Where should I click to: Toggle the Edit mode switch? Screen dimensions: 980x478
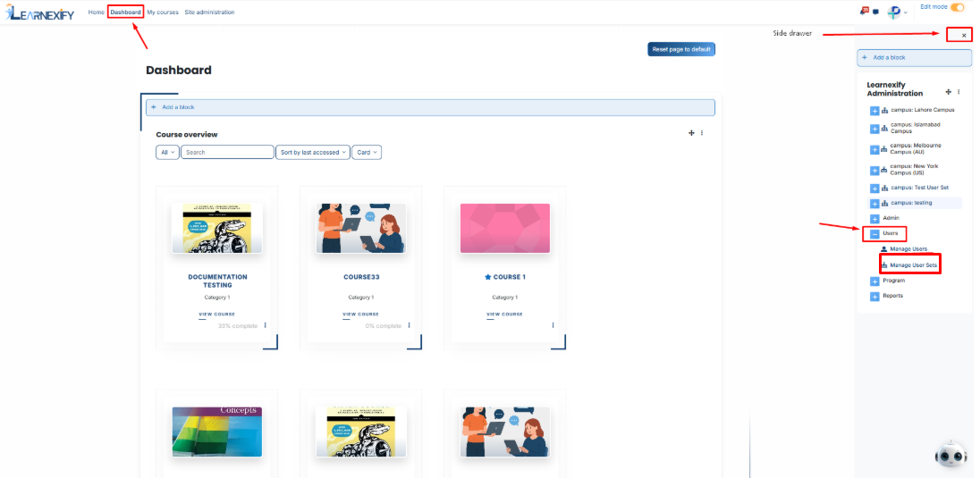[958, 7]
